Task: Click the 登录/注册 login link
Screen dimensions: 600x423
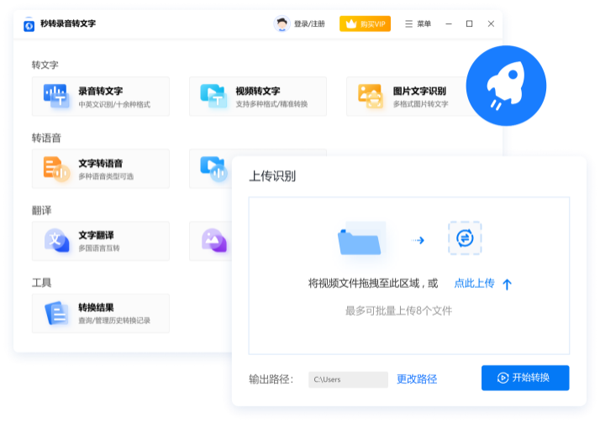Action: pyautogui.click(x=309, y=24)
